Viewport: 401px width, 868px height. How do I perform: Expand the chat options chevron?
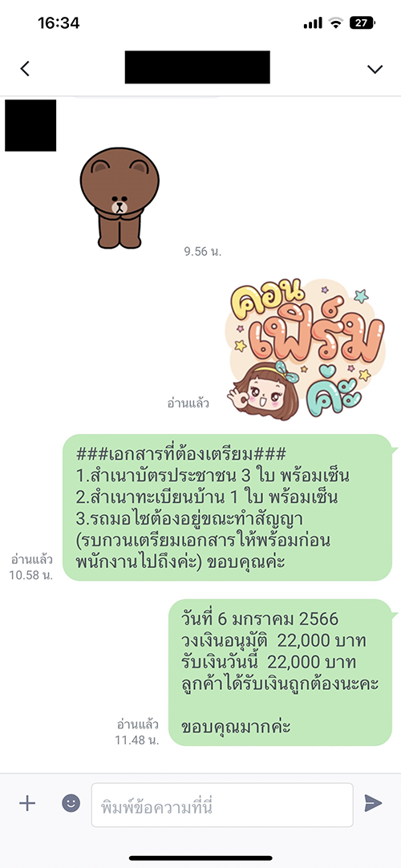[375, 69]
